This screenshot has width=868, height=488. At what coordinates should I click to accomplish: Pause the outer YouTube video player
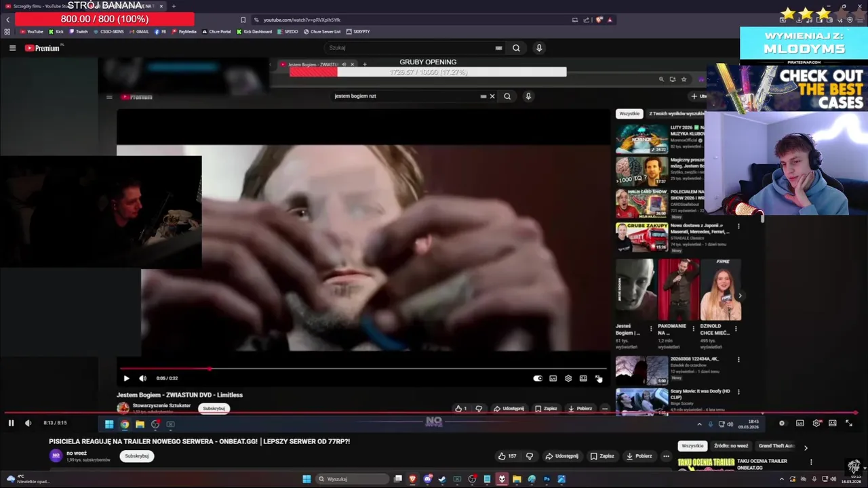click(x=11, y=423)
